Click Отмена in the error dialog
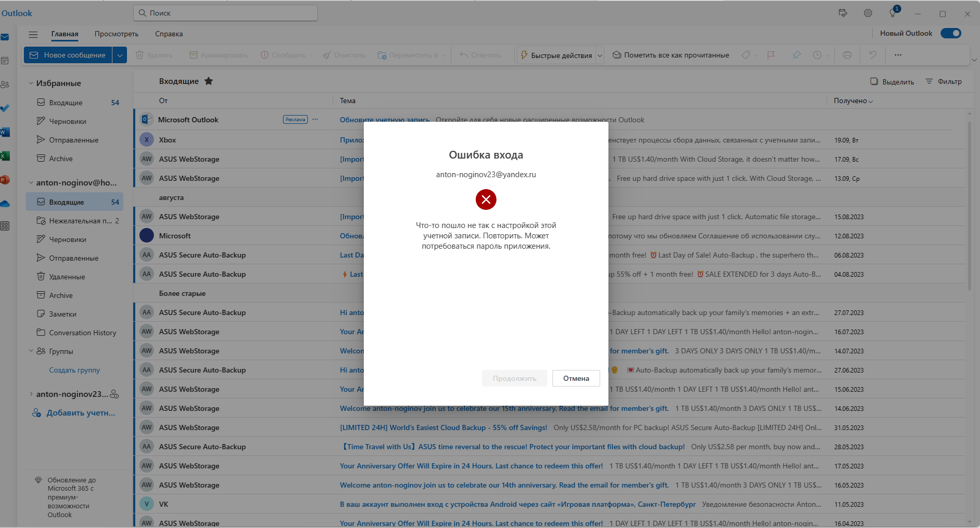This screenshot has width=980, height=528. point(576,378)
